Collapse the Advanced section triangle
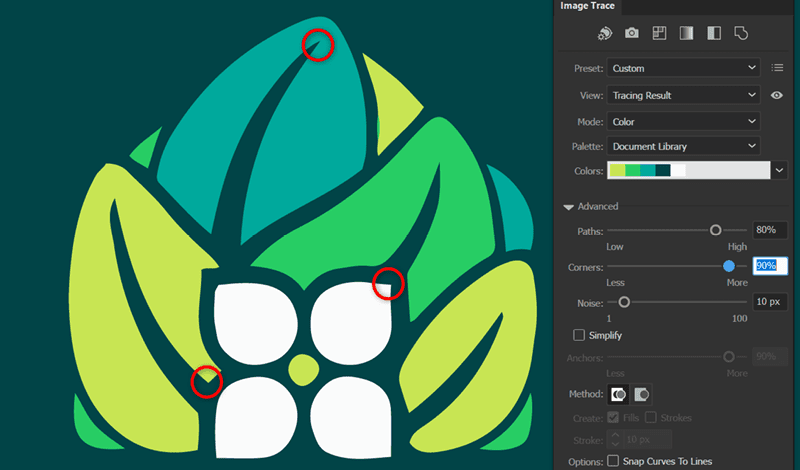The image size is (800, 470). [568, 207]
